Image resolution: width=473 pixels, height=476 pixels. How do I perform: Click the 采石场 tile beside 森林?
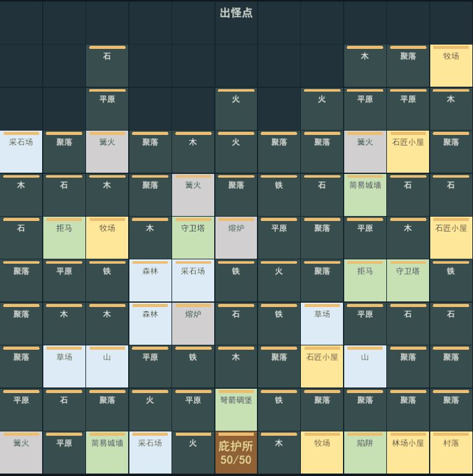[193, 280]
